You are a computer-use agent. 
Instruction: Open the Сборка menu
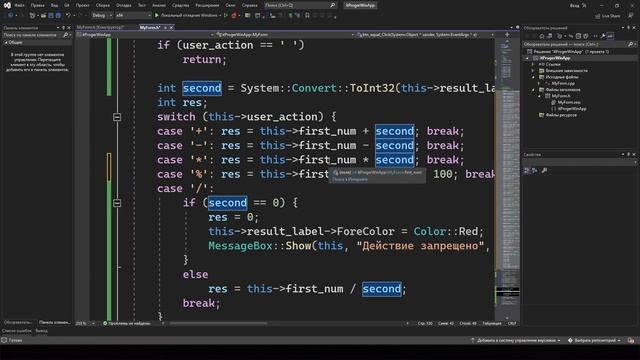tap(102, 5)
